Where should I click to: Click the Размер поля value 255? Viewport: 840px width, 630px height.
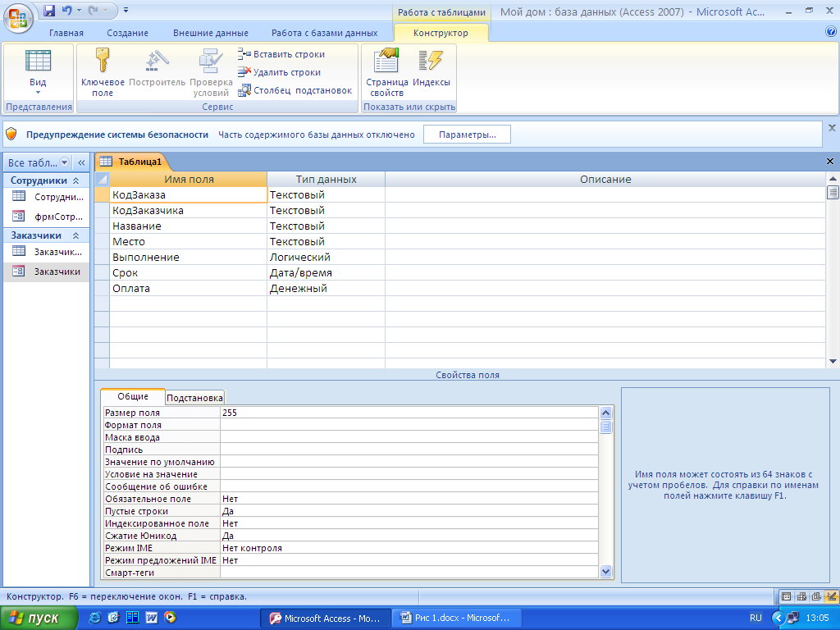tap(409, 413)
